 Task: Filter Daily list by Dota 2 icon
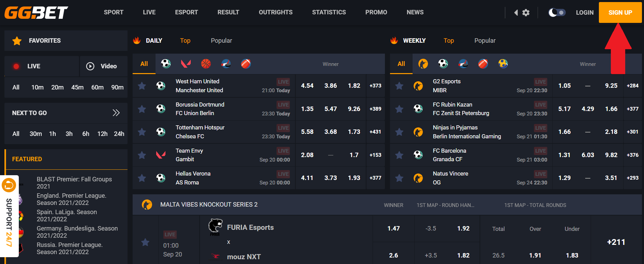[226, 64]
